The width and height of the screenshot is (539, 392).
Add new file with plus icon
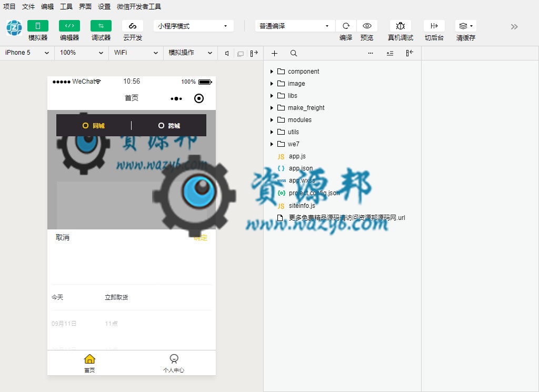click(274, 53)
